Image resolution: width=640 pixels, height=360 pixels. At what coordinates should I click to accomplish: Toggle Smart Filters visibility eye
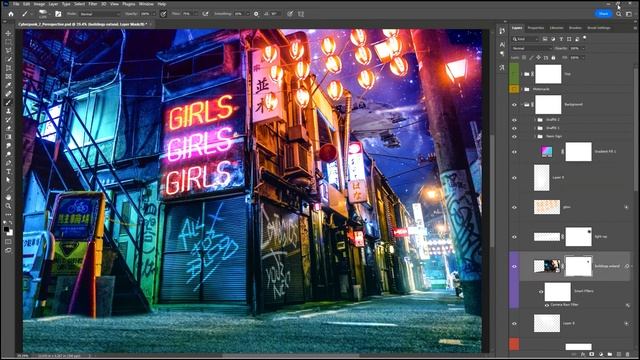tap(541, 291)
